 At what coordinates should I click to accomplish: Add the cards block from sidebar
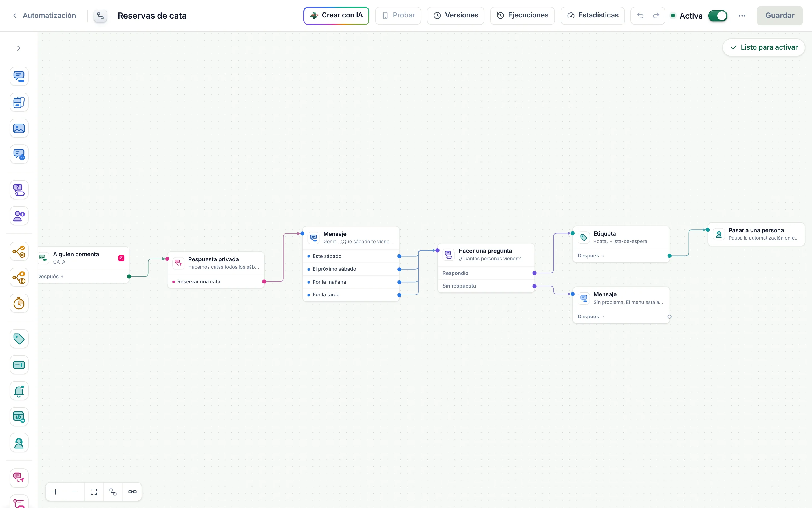click(x=19, y=102)
